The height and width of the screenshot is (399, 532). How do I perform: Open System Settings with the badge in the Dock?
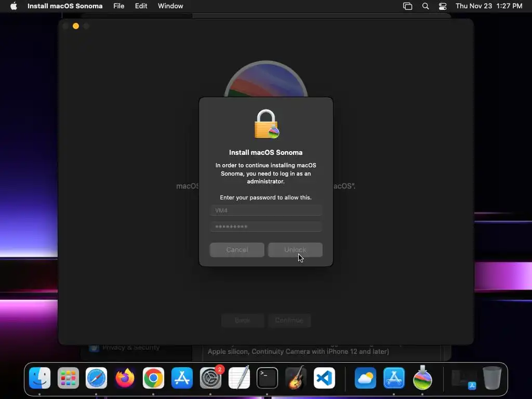pyautogui.click(x=210, y=378)
